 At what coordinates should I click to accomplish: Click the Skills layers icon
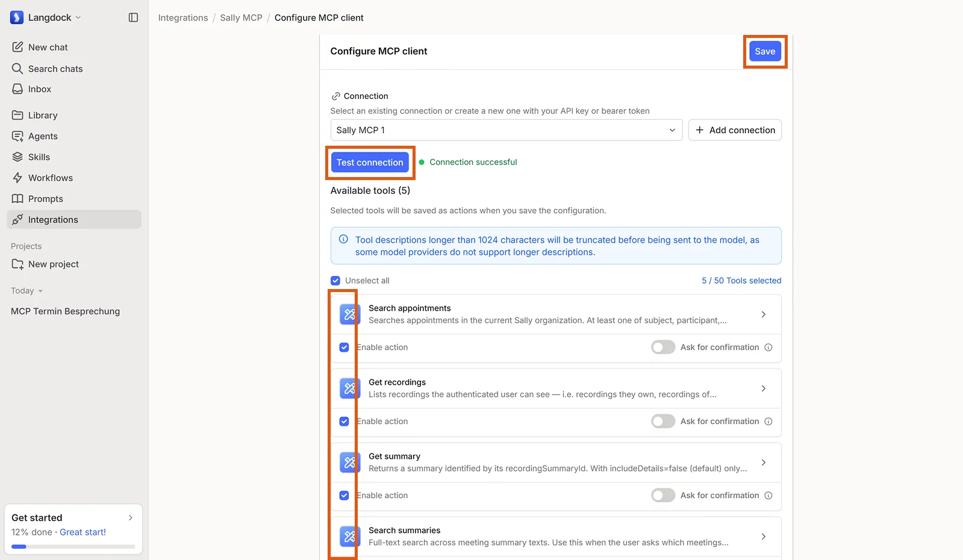[17, 157]
